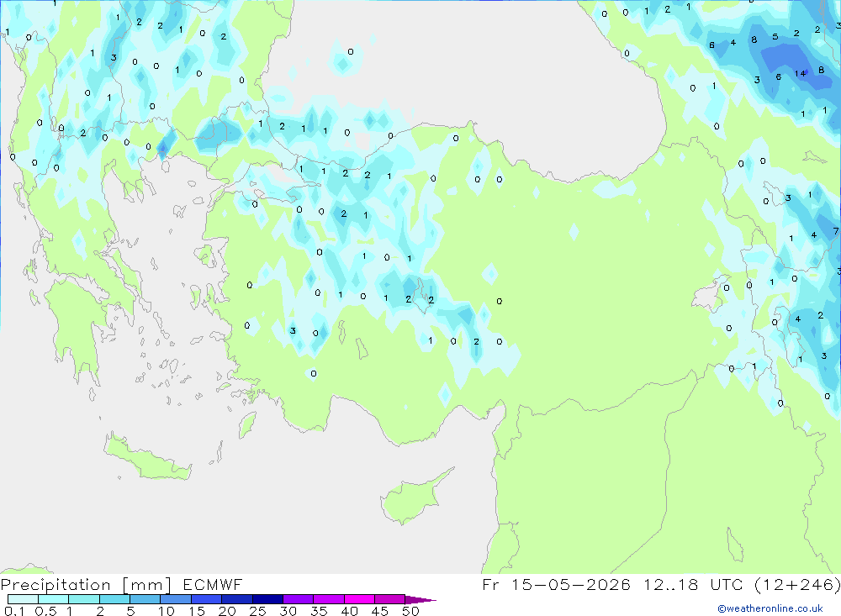Choose the 15–20 mm blue legend swatch

[x=206, y=599]
